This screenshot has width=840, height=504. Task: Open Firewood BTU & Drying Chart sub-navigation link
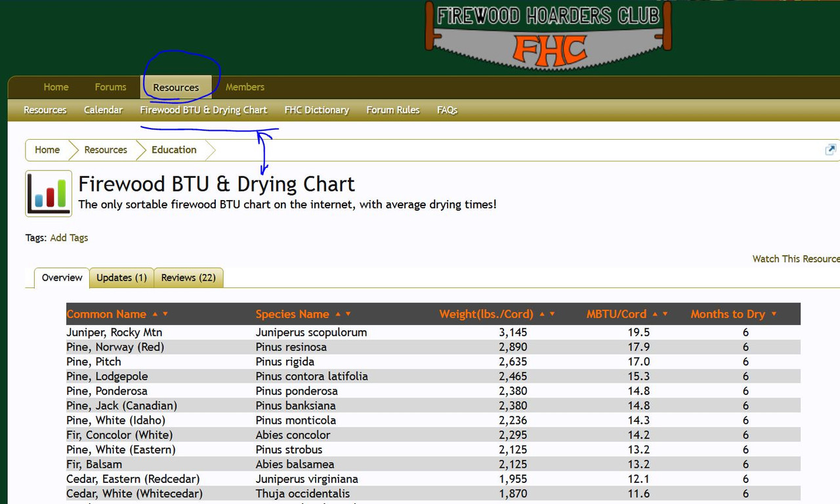(203, 110)
